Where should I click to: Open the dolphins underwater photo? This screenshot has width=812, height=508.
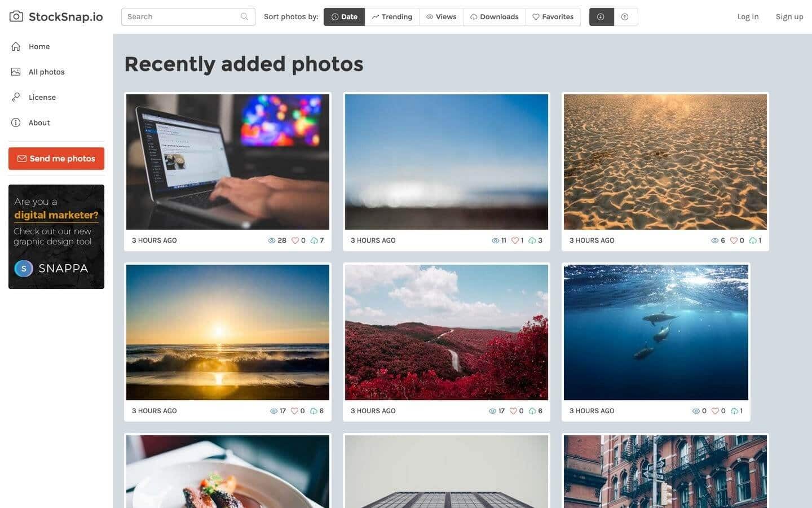coord(656,332)
